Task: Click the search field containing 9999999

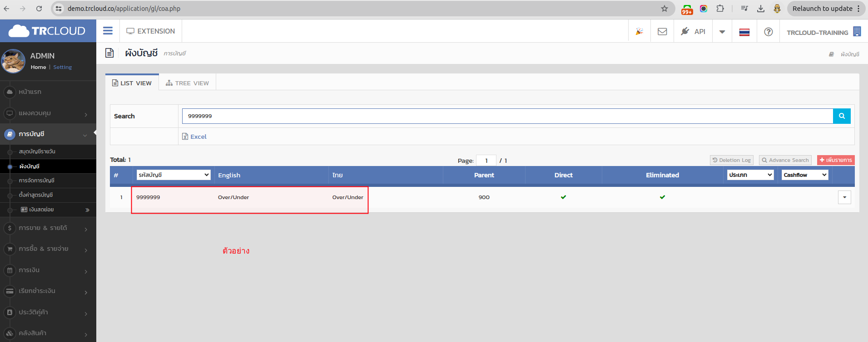Action: pos(507,116)
